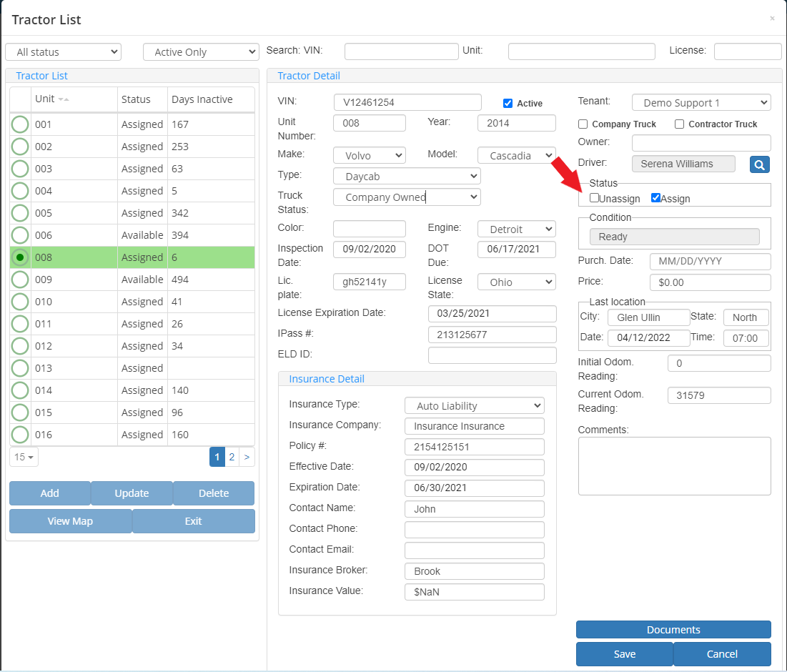This screenshot has height=672, width=787.
Task: Select radio button for unit 006
Action: point(20,235)
